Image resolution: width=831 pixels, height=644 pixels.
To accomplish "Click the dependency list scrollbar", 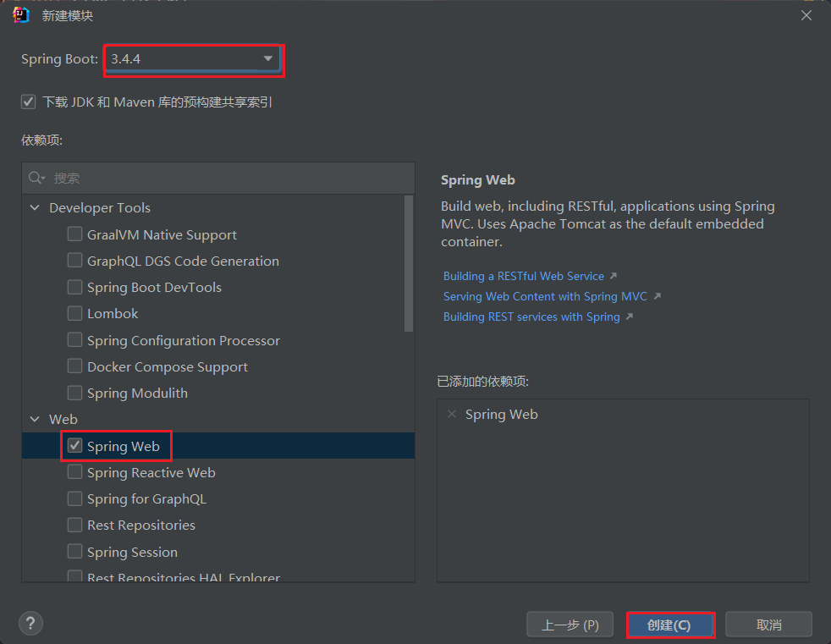I will point(409,263).
